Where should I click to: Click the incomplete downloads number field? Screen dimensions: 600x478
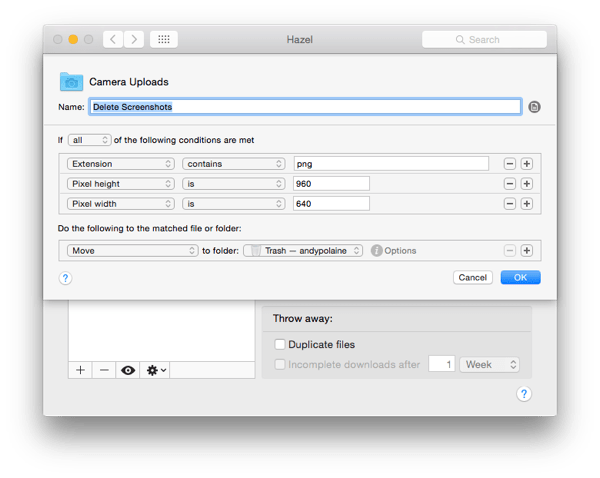tap(442, 364)
